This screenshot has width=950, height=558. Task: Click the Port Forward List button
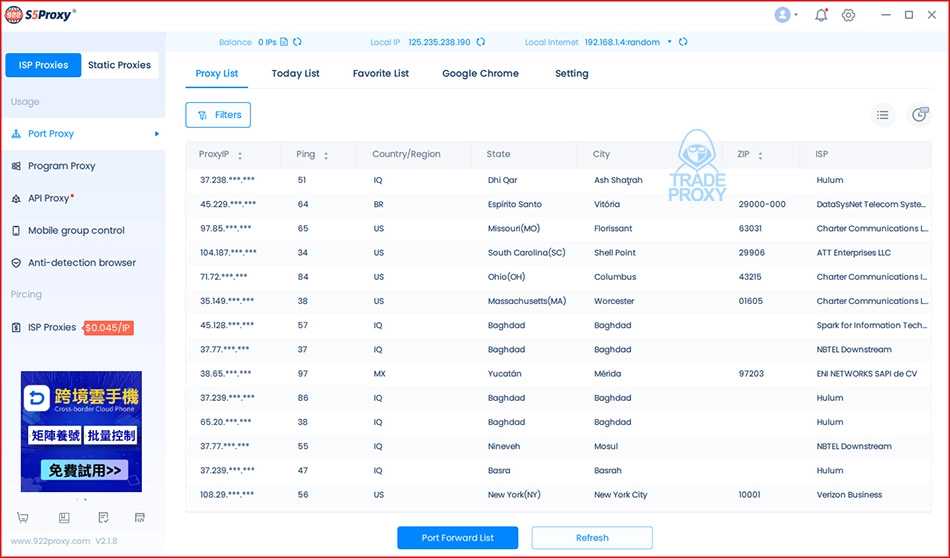tap(457, 538)
